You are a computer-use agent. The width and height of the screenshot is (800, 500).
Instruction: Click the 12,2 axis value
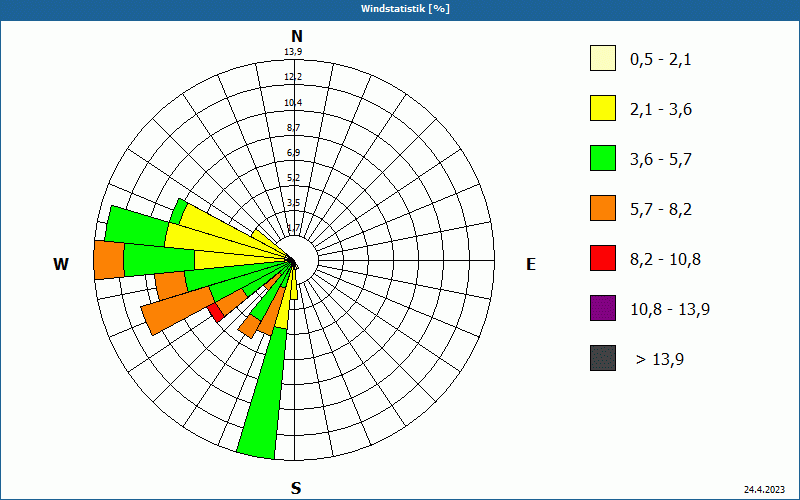(293, 77)
